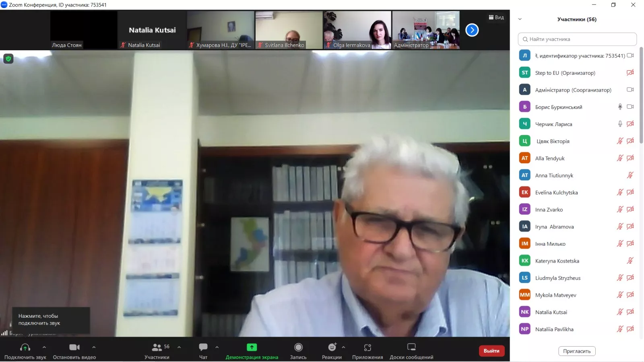Viewport: 644px width, 362px height.
Task: Toggle the Participants (Участники) panel
Action: point(157,348)
